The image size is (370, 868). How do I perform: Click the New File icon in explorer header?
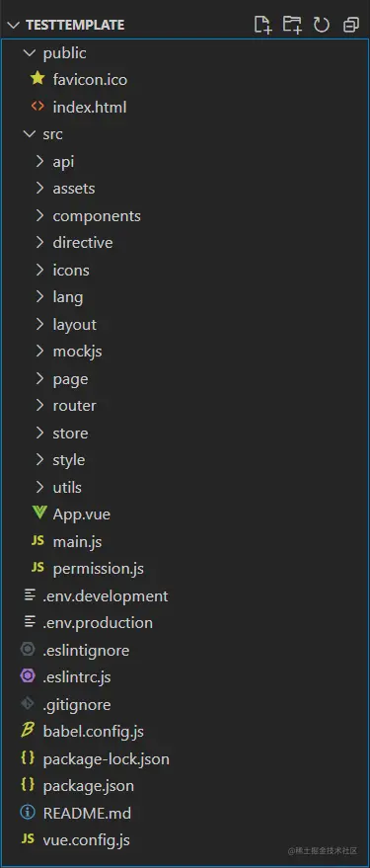pos(262,25)
